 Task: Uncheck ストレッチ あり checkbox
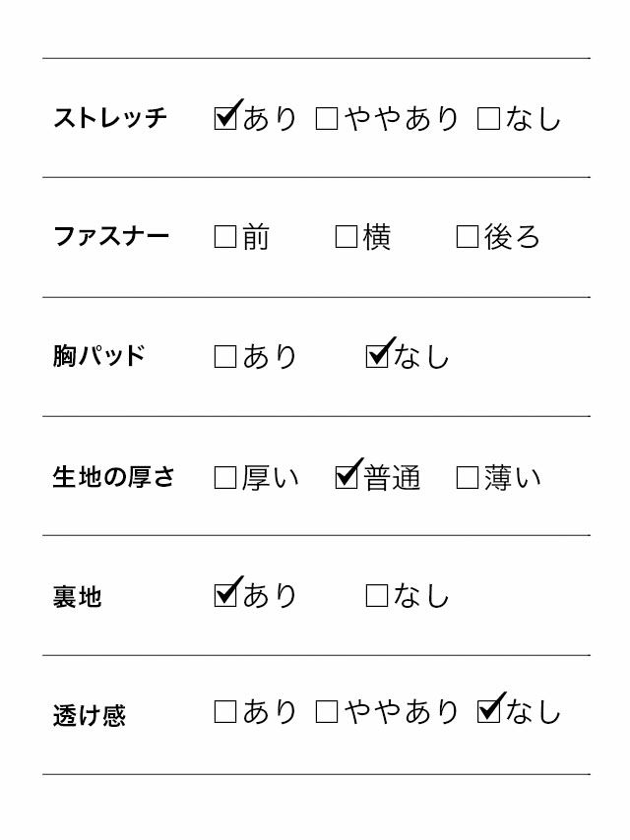coord(225,119)
